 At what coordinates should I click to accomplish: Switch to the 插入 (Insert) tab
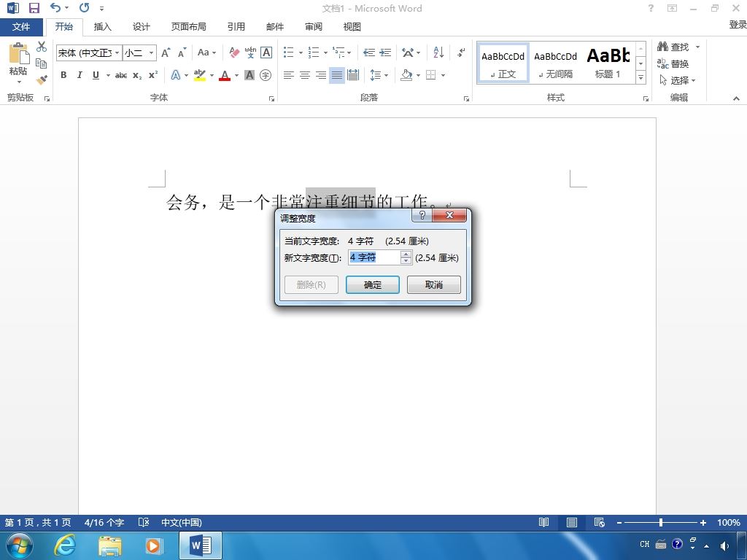tap(102, 27)
